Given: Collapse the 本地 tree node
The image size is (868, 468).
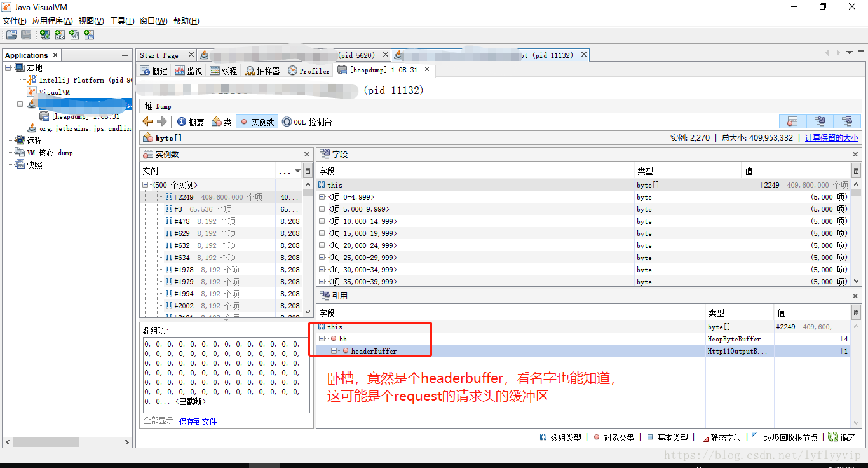Looking at the screenshot, I should coord(8,68).
